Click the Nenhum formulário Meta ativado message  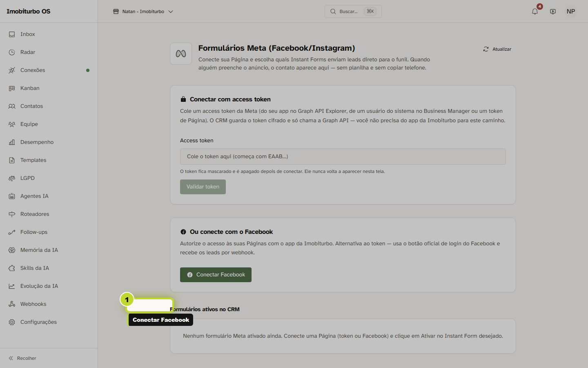tap(343, 336)
